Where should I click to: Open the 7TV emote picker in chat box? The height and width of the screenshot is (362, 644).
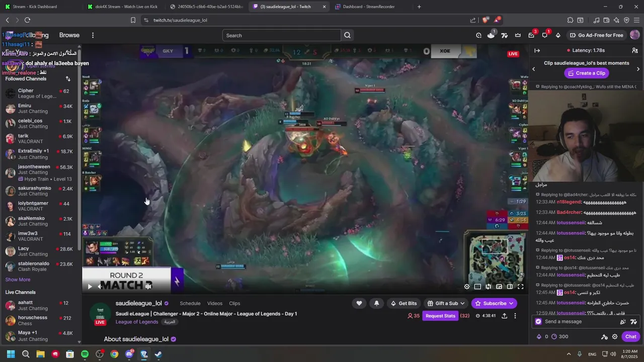pos(633,322)
